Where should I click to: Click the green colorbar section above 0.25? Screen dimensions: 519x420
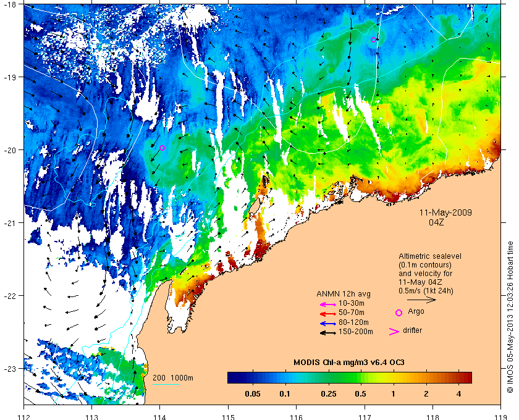coord(328,377)
